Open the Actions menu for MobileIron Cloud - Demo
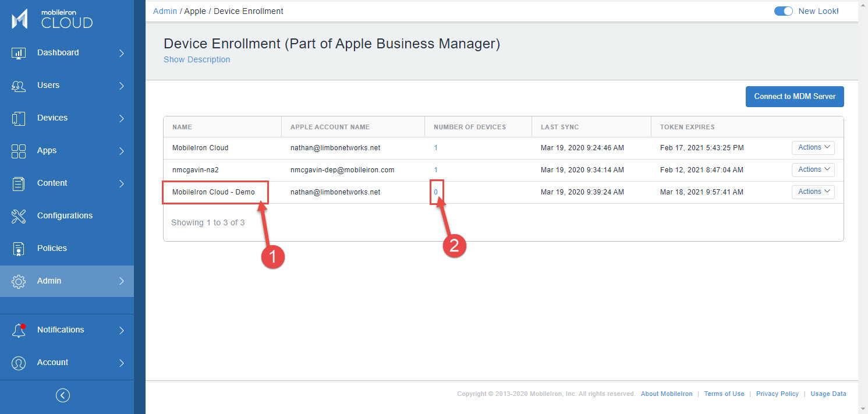The image size is (868, 414). (x=813, y=192)
